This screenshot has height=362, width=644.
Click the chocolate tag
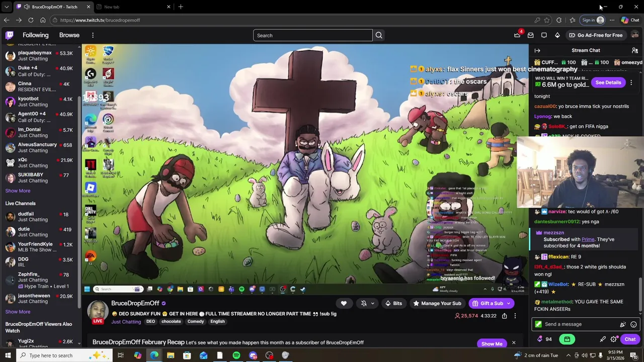point(171,322)
